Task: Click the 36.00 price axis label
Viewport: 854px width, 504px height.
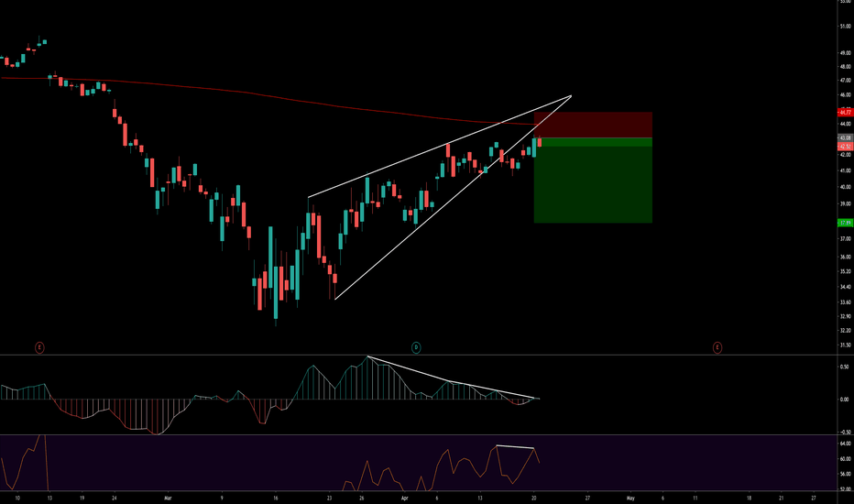Action: click(x=845, y=257)
